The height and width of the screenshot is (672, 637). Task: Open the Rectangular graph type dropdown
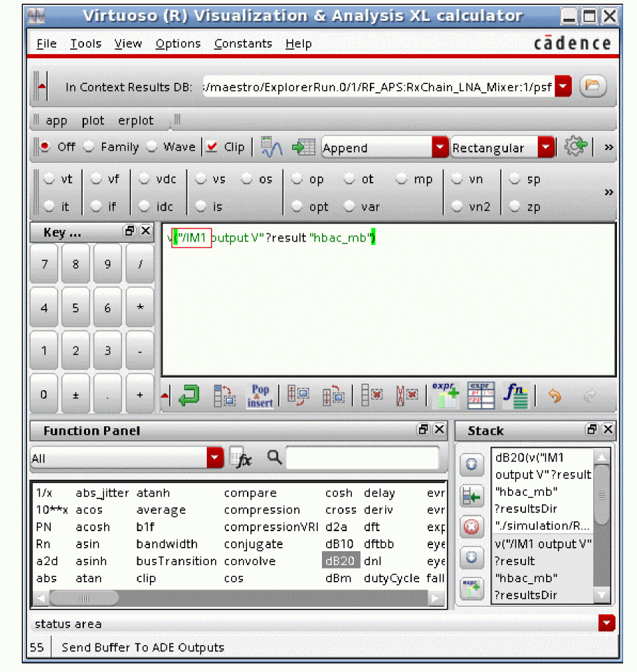546,147
